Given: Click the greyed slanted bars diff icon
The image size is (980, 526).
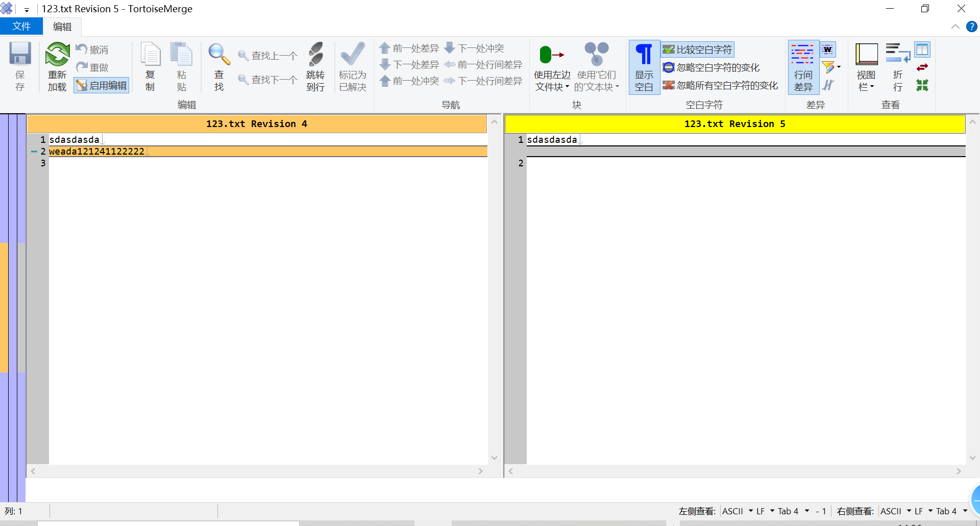Looking at the screenshot, I should tap(828, 85).
